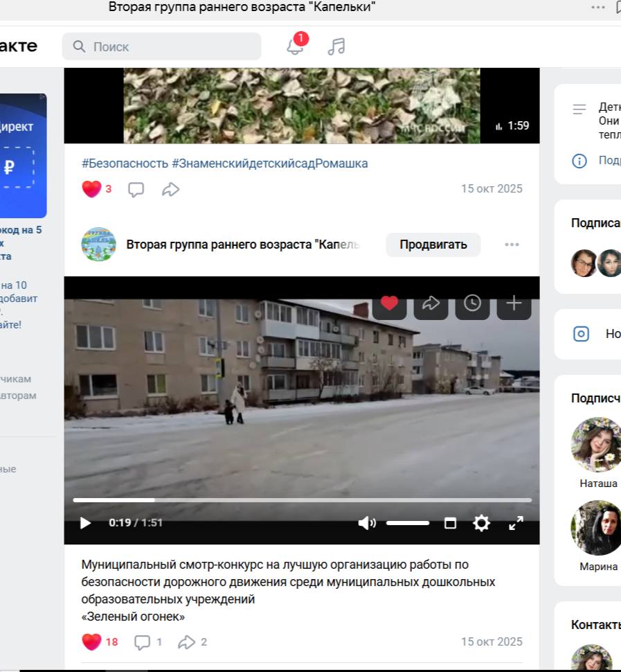This screenshot has height=672, width=621.
Task: Click the Продвигать button
Action: tap(433, 245)
